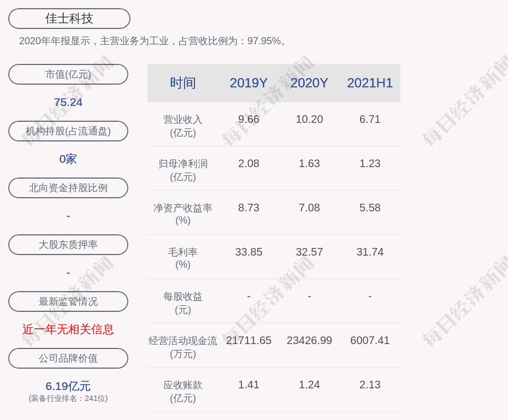Click receivables value 1.24

point(309,384)
